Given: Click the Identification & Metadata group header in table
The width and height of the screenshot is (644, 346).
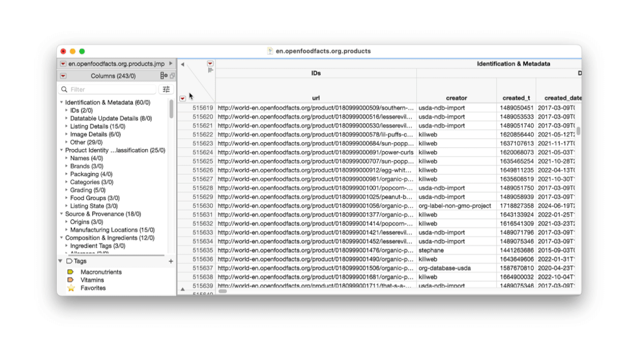Looking at the screenshot, I should coord(513,64).
